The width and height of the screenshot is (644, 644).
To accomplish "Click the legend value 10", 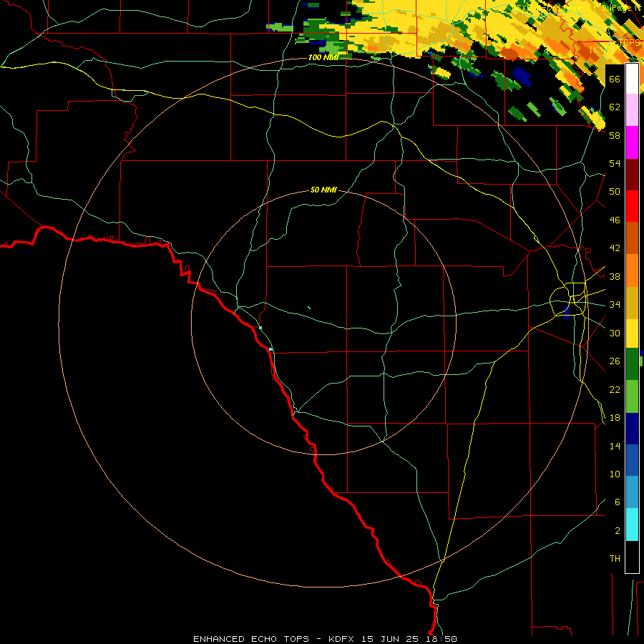I will (x=615, y=474).
